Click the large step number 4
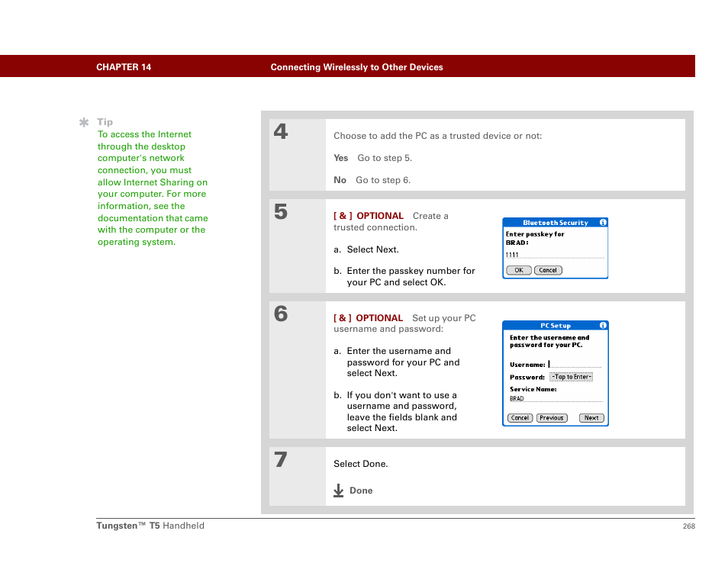 click(x=281, y=132)
